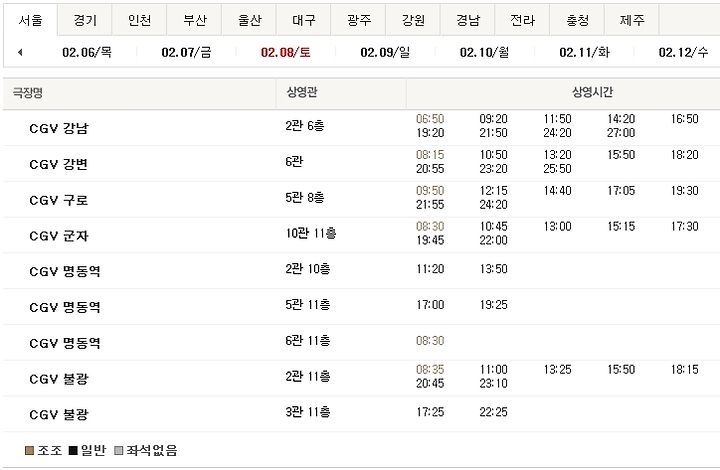Choose the 22:25 showtime at CGV 불광
The height and width of the screenshot is (470, 720).
[x=494, y=412]
